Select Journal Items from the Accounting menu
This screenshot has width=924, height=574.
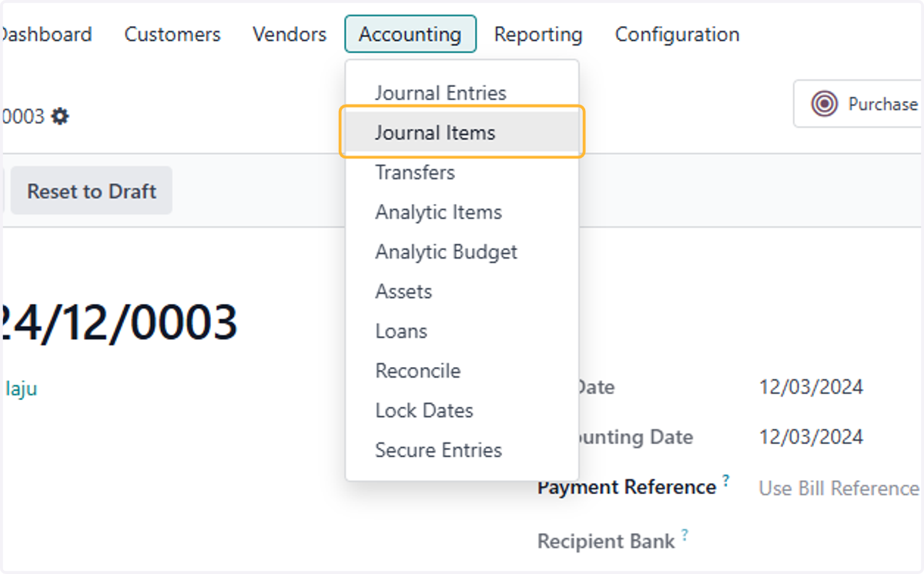[x=462, y=132]
